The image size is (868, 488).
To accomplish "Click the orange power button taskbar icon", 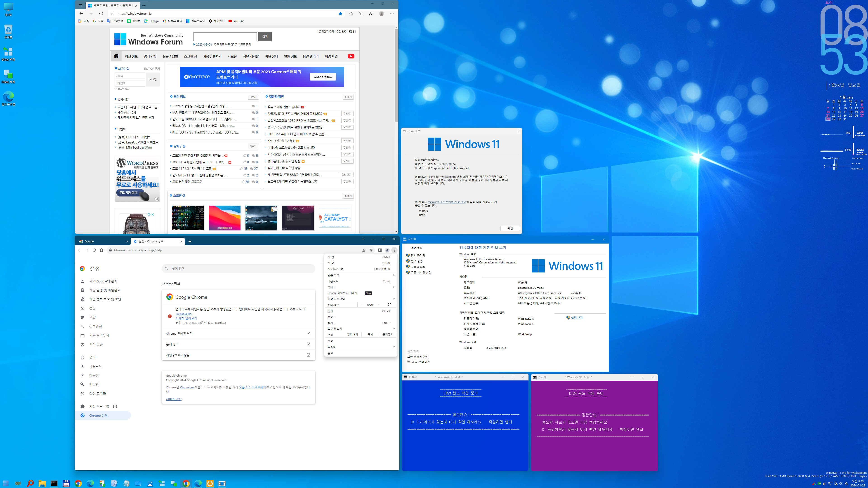I will point(210,483).
